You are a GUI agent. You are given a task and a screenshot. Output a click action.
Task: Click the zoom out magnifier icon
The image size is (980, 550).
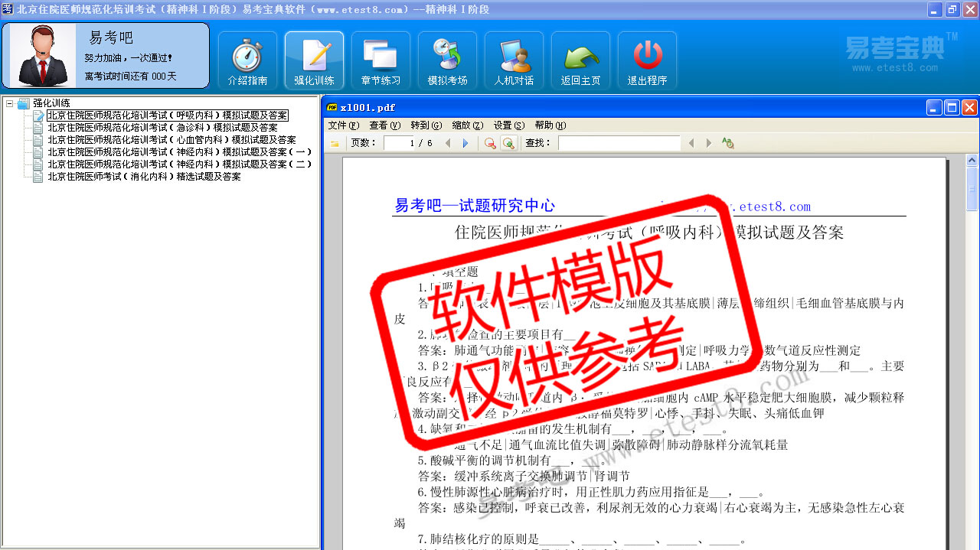point(490,143)
